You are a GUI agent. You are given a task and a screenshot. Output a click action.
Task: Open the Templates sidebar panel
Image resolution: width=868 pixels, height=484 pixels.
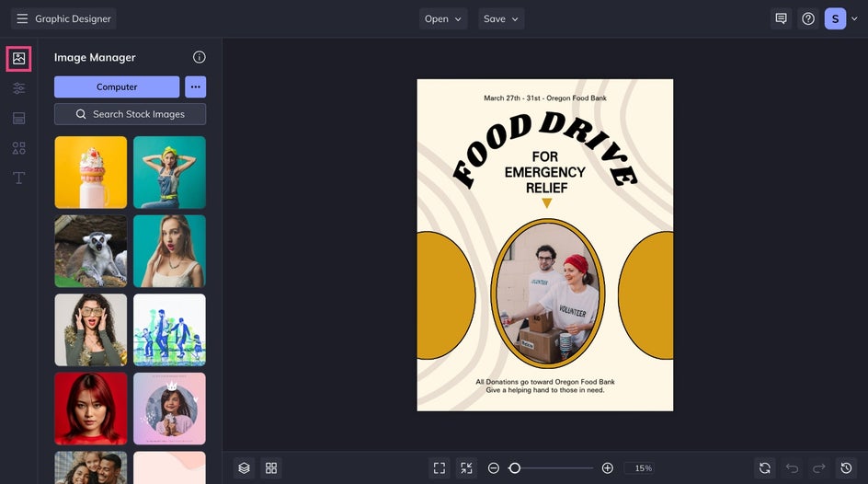18,118
